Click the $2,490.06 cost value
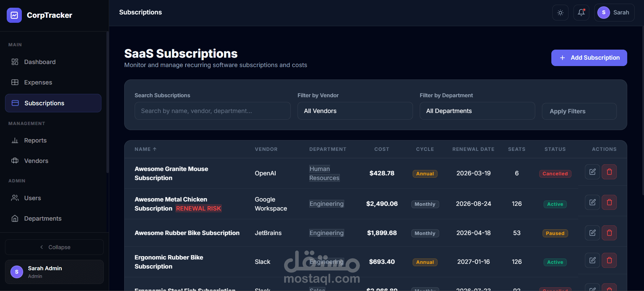The image size is (644, 291). (x=382, y=204)
